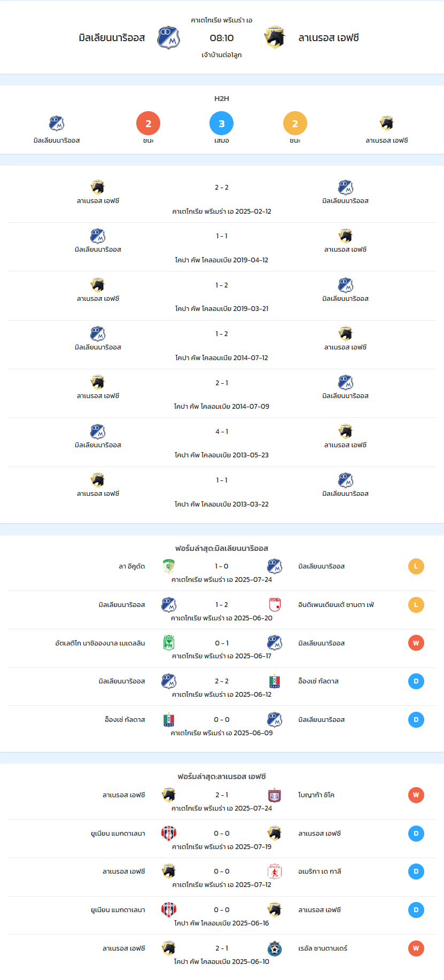
Task: Click Once Caldas crest in 2025-06-12 match
Action: 275,681
